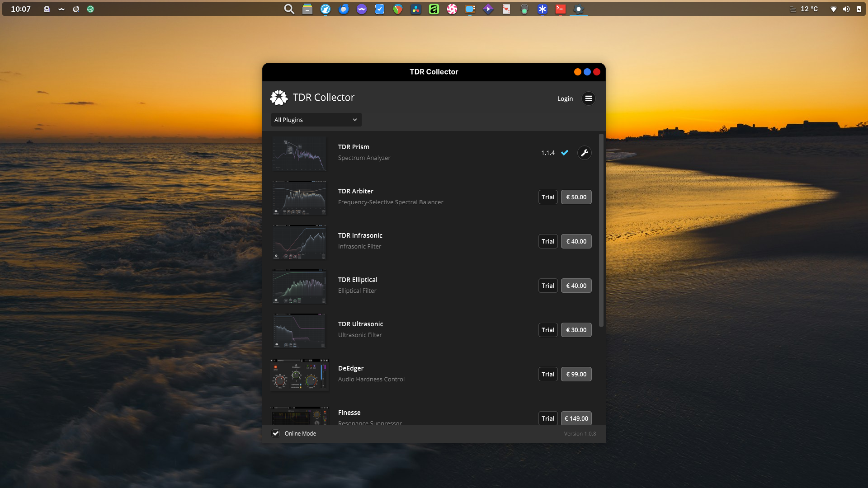The image size is (868, 488).
Task: Click the plugin list vertical scrollbar
Action: click(x=601, y=230)
